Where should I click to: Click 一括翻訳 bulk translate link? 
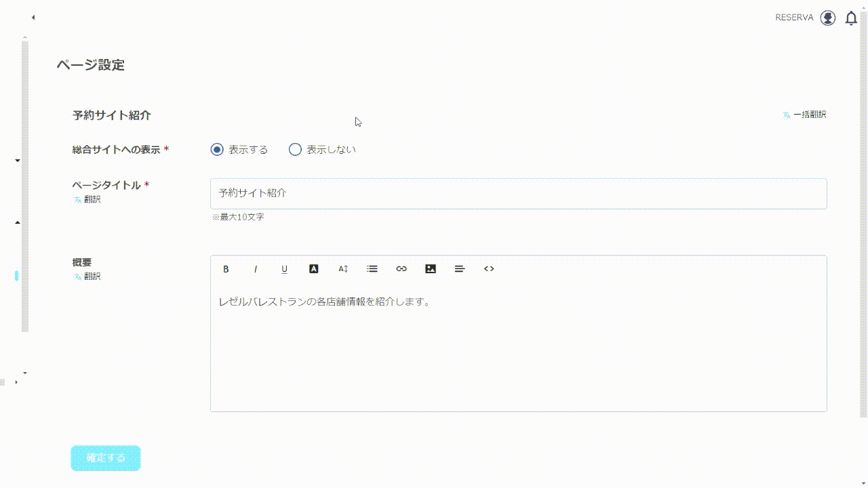(x=804, y=115)
